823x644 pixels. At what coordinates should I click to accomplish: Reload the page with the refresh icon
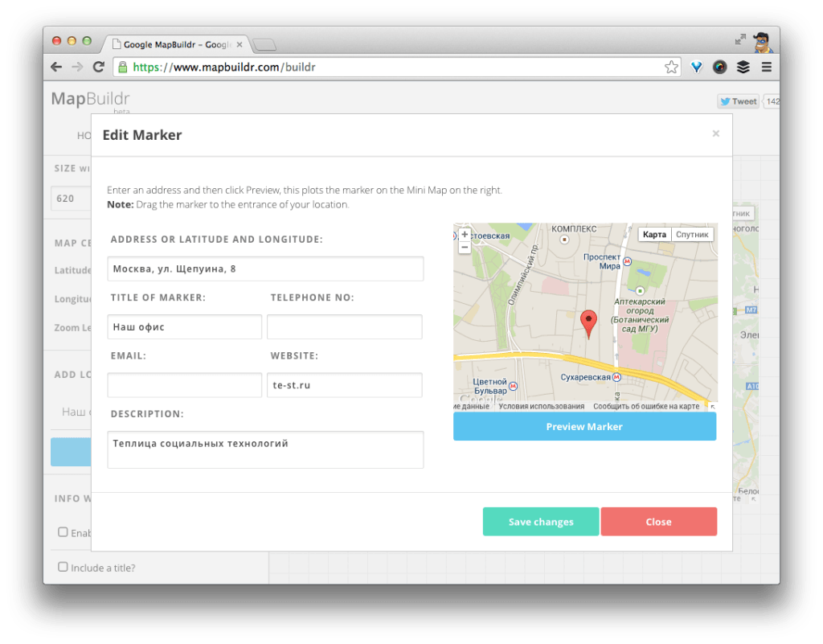pyautogui.click(x=99, y=67)
